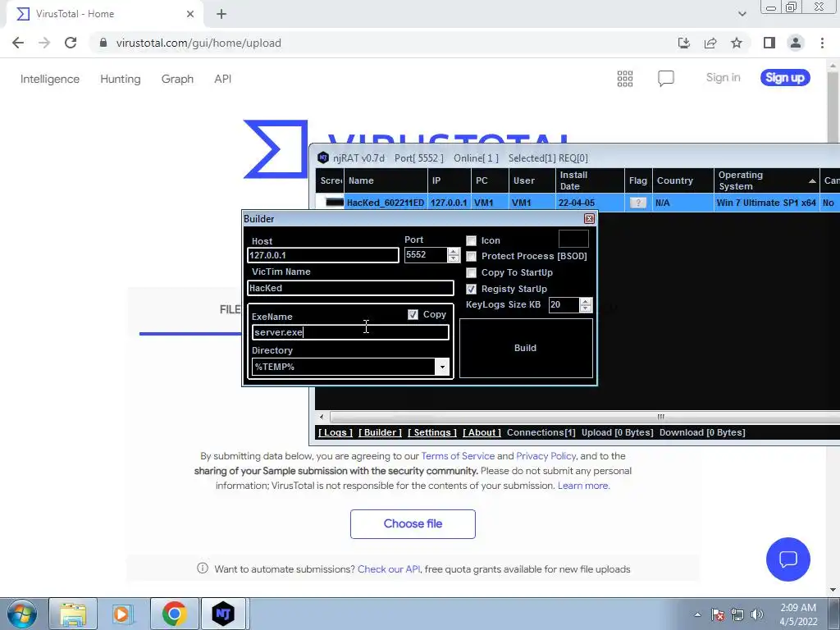Viewport: 840px width, 630px height.
Task: Click the VirusTotal sigma logo
Action: click(276, 149)
